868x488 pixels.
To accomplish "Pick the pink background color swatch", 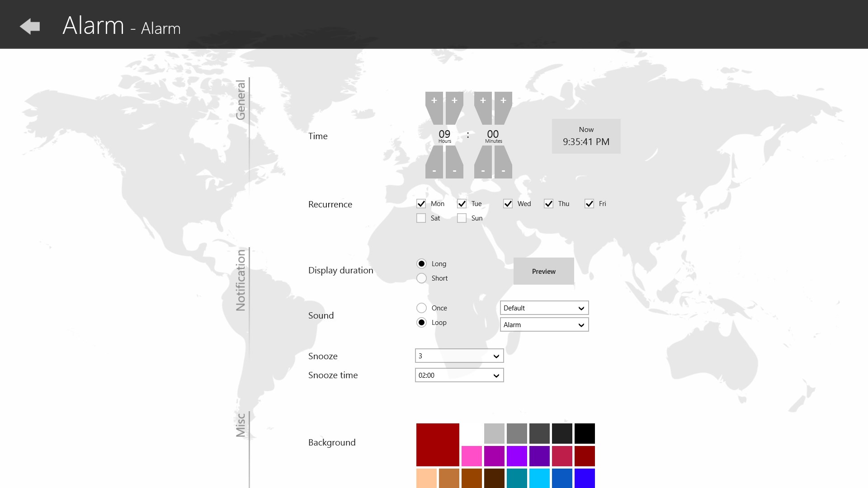I will (x=472, y=456).
